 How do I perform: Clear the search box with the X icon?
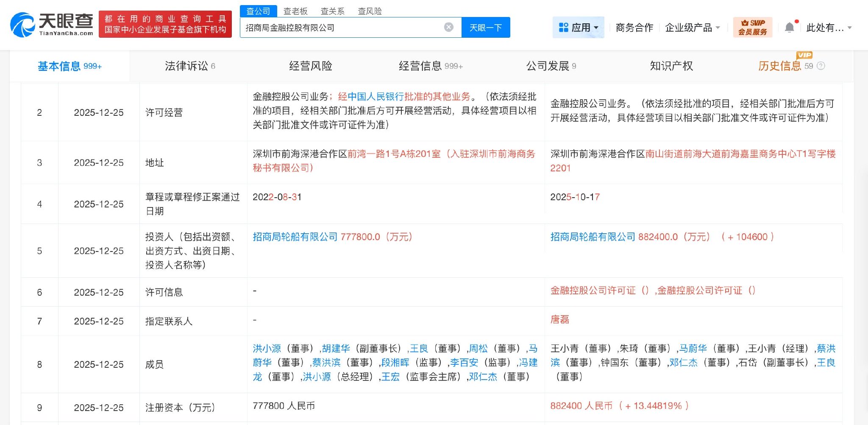[448, 27]
